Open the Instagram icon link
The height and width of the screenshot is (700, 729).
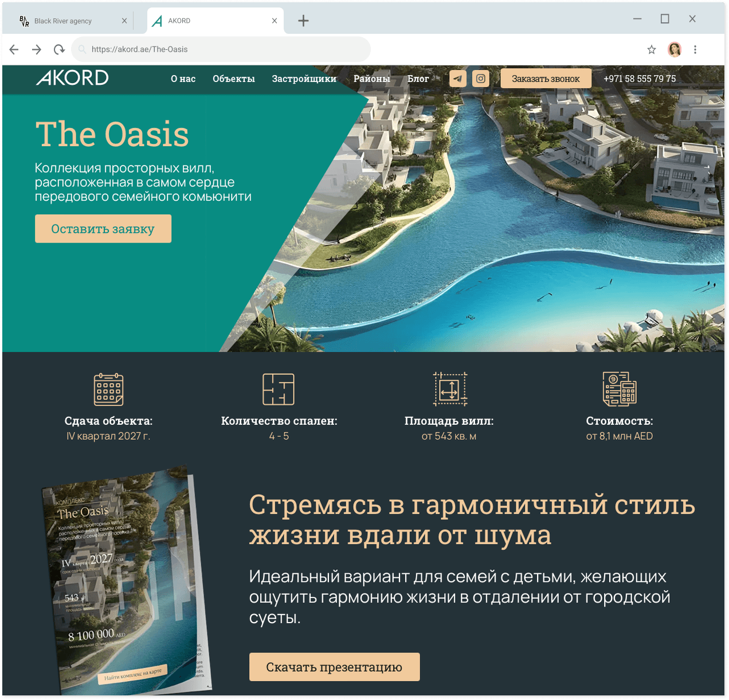[x=481, y=79]
